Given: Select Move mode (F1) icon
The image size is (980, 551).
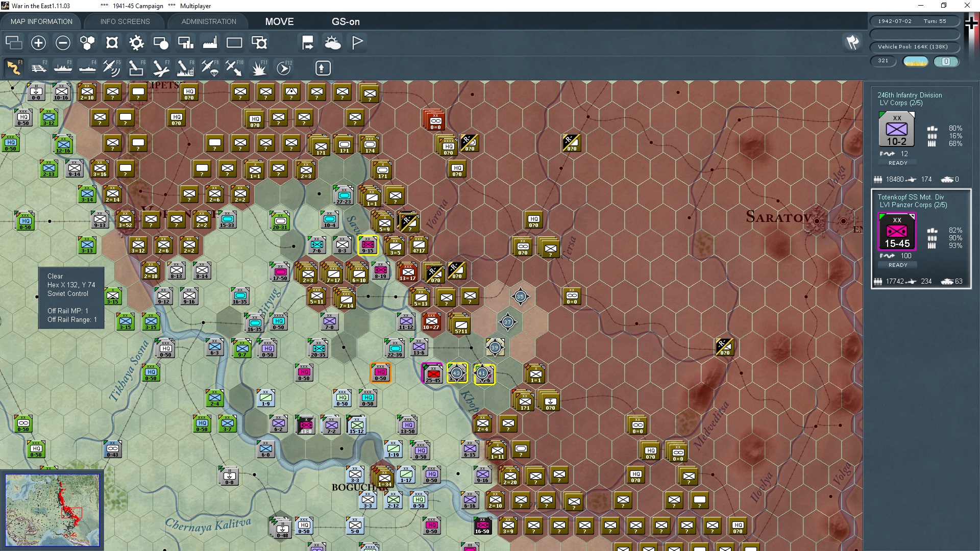Looking at the screenshot, I should pos(14,68).
